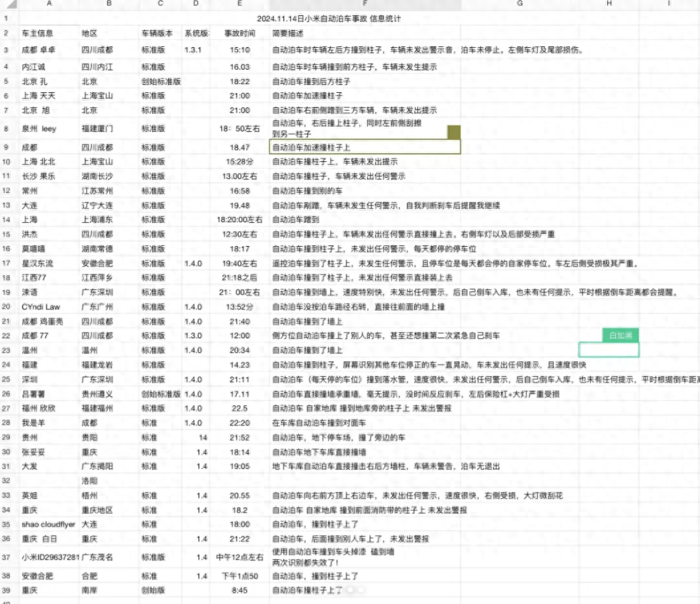Click the '21:18之后' time cell
700x604 pixels.
coord(240,278)
